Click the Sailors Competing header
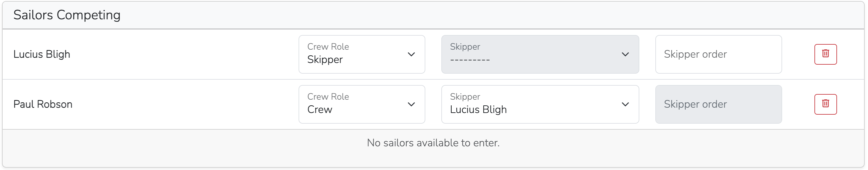868x170 pixels. 67,15
